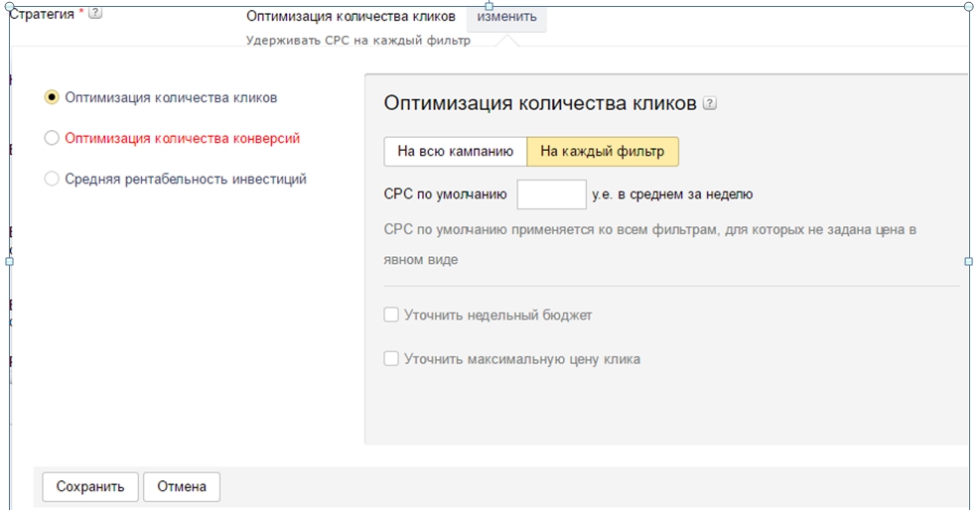
Task: Click the Стратегия field label
Action: coord(42,14)
